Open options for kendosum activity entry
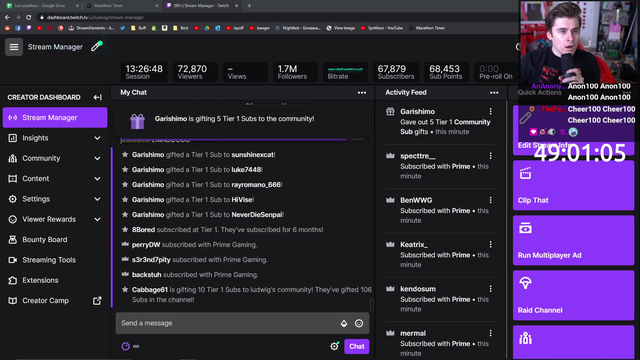Viewport: 640px width, 360px height. tap(490, 289)
